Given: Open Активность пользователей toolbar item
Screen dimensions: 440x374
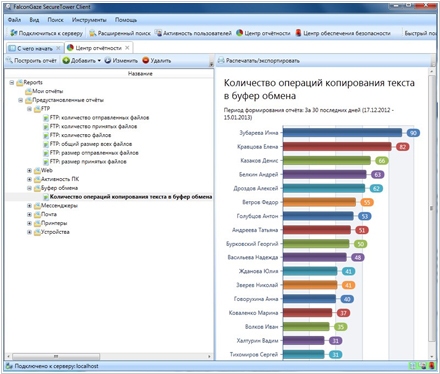Looking at the screenshot, I should coord(193,33).
